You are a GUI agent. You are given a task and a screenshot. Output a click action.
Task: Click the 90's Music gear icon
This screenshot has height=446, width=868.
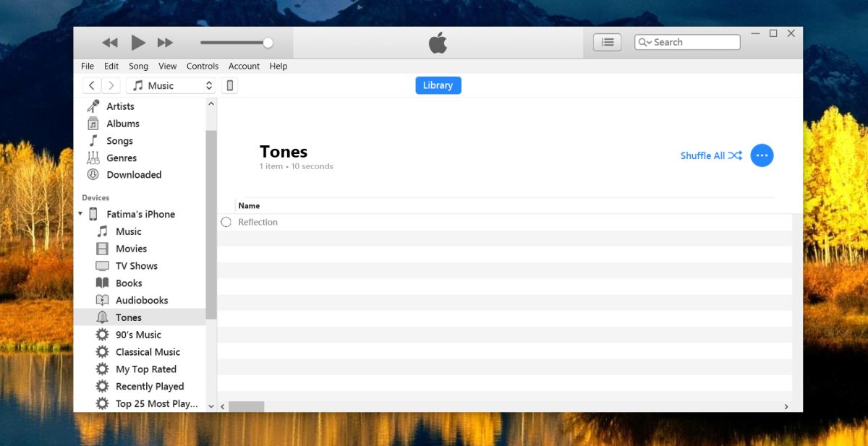click(102, 335)
